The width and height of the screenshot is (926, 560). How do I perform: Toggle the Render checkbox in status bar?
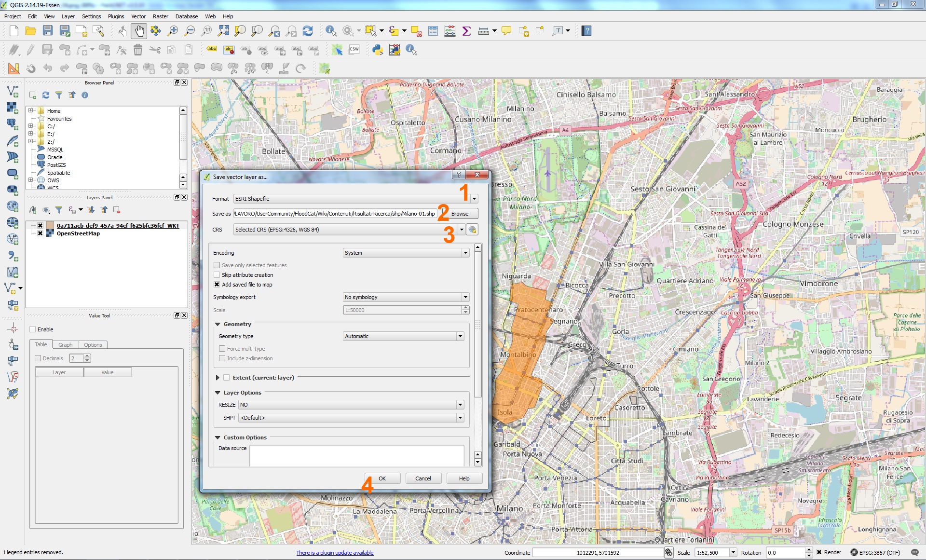click(x=819, y=553)
